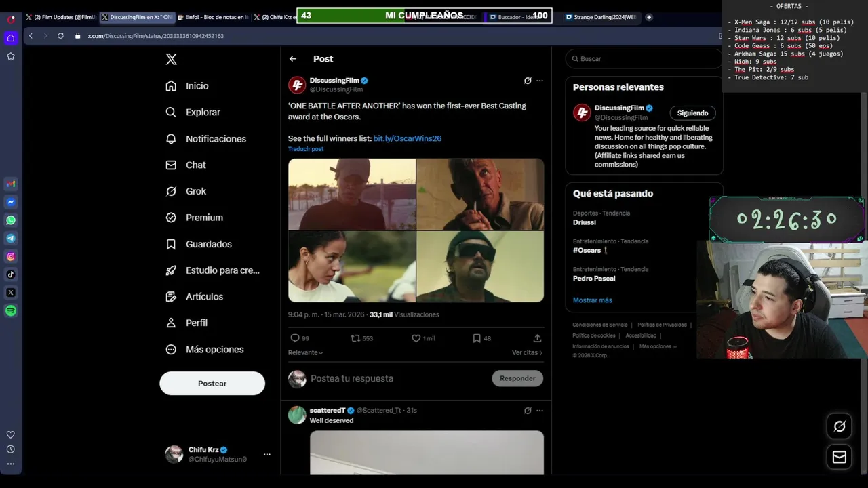The image size is (868, 488).
Task: Open the top-right post image of older man
Action: coord(480,195)
